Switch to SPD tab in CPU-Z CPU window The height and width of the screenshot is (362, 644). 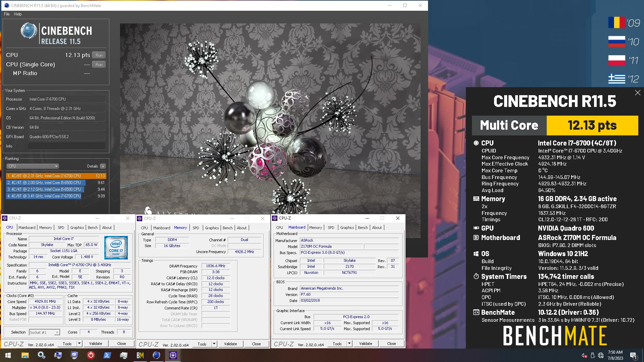[61, 228]
